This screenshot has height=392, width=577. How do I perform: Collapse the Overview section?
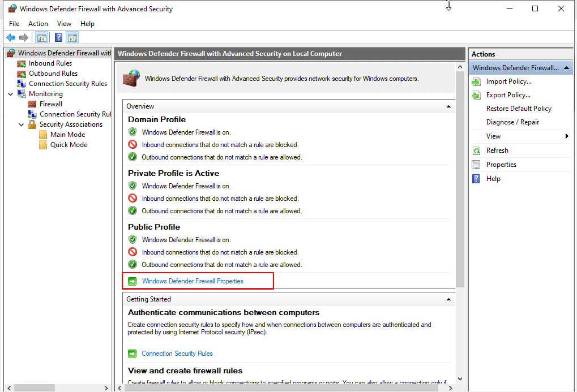point(448,106)
